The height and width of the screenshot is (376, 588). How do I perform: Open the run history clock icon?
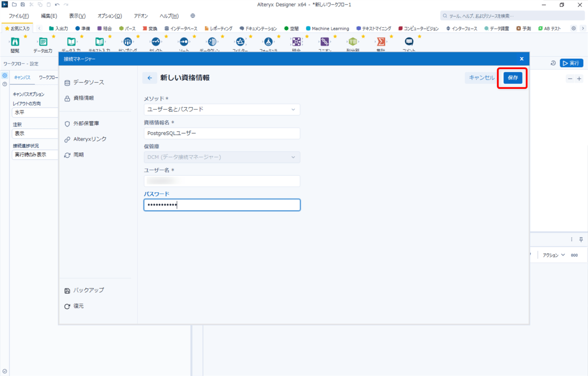553,63
